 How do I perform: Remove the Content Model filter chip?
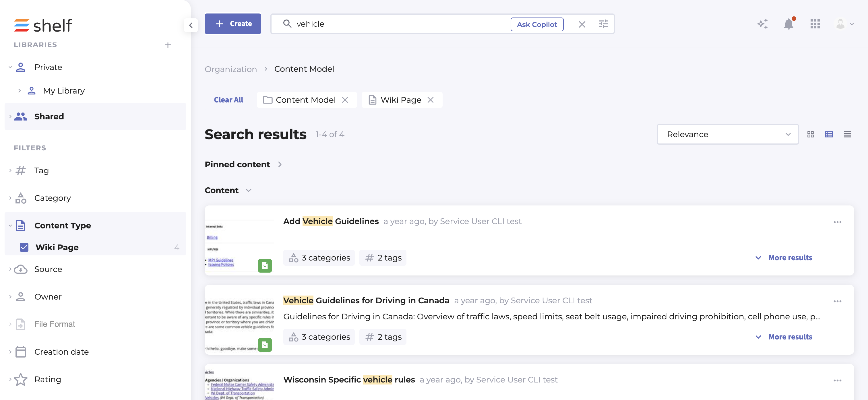tap(345, 100)
